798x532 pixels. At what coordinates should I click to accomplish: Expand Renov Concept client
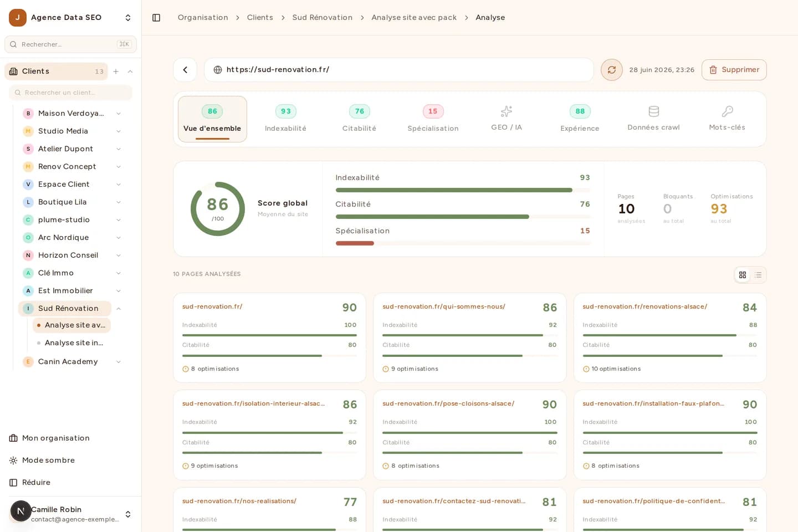(x=119, y=167)
